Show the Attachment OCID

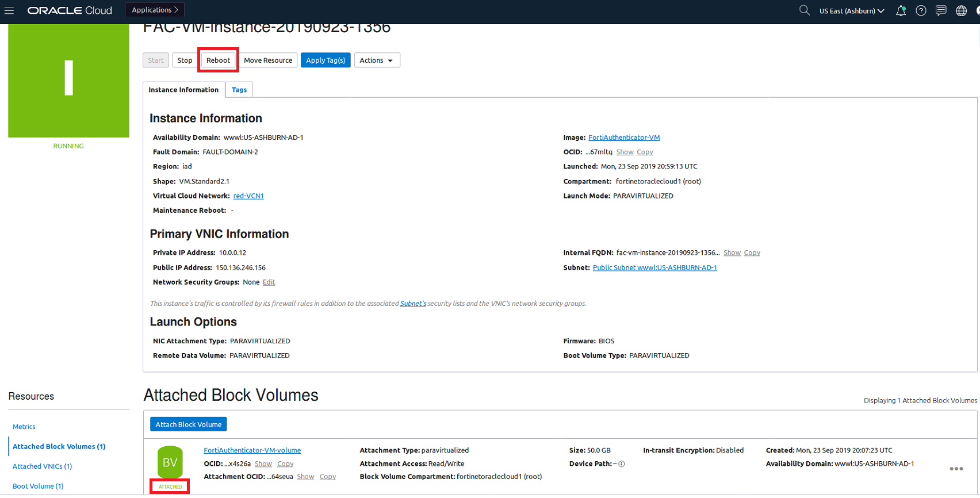coord(305,476)
